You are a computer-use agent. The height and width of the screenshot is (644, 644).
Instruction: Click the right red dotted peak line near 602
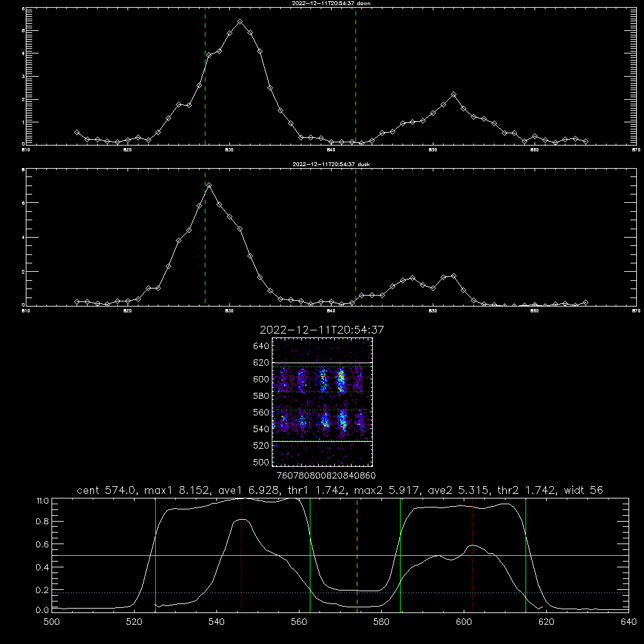tap(472, 555)
